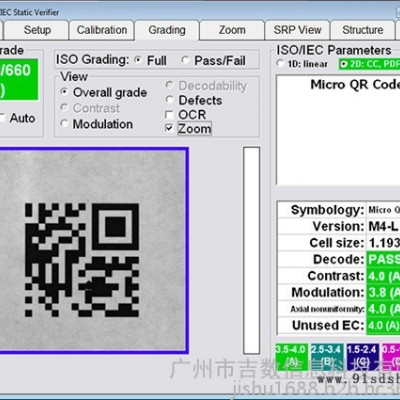This screenshot has width=400, height=400.
Task: Choose Overall grade view option
Action: (x=65, y=92)
